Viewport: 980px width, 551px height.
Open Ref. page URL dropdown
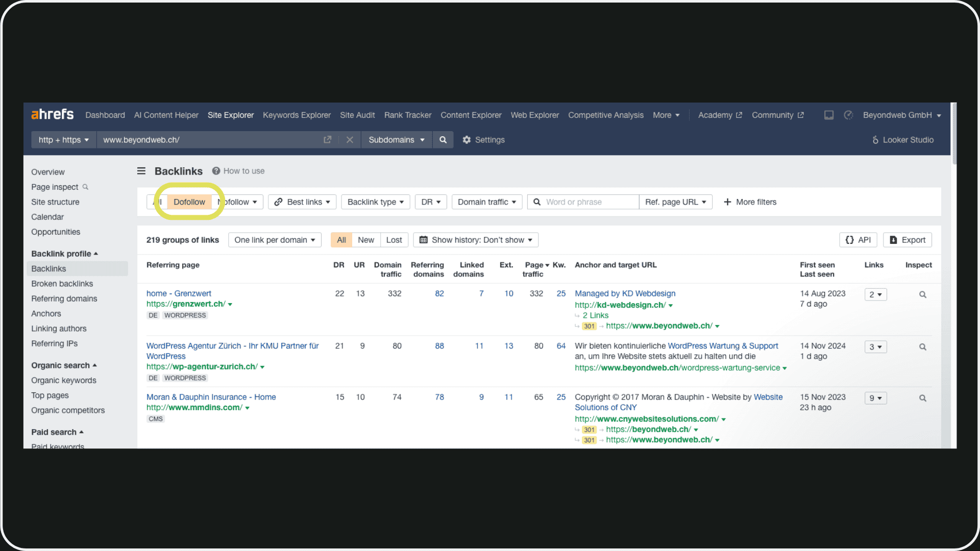(x=676, y=202)
